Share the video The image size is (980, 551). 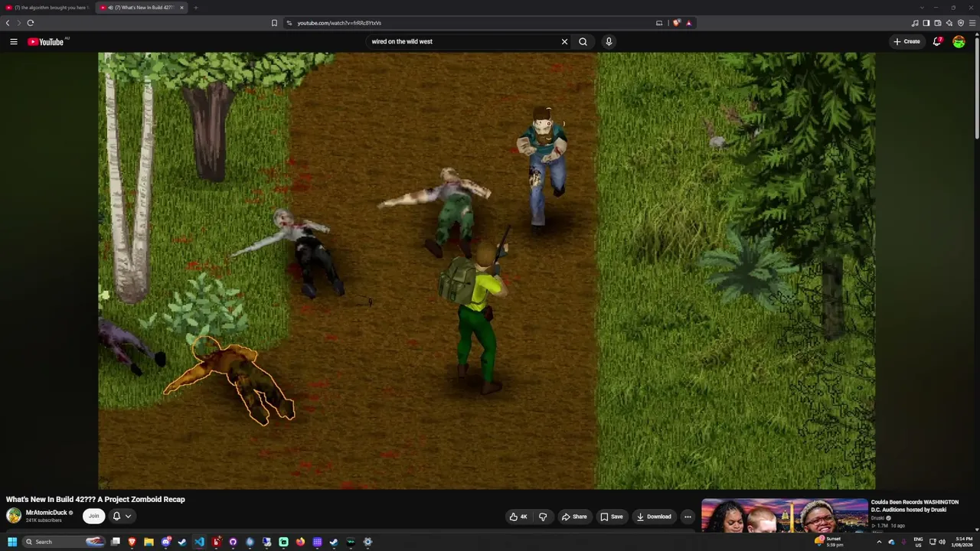tap(574, 517)
